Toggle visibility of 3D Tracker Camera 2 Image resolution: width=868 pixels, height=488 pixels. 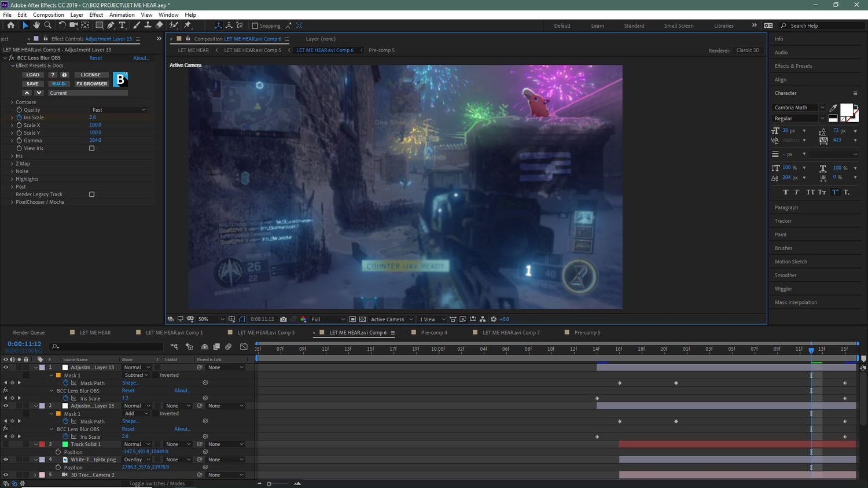pos(6,475)
